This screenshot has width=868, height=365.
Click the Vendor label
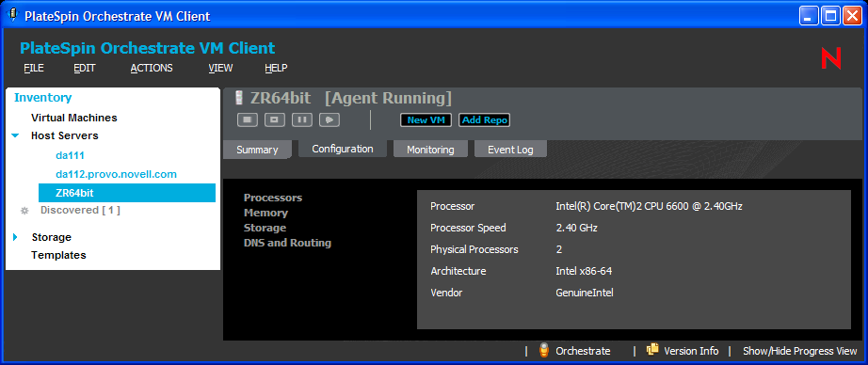[446, 293]
